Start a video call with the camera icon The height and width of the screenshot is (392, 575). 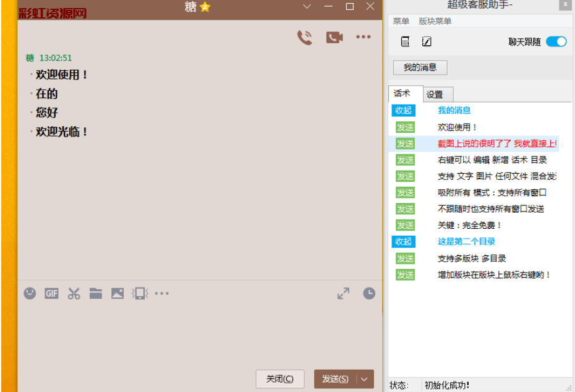click(x=334, y=38)
